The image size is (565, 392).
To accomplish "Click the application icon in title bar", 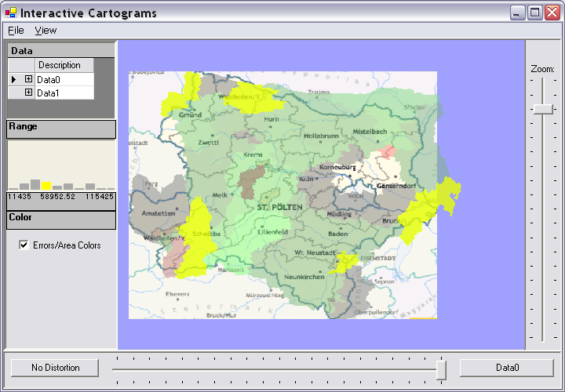I will click(10, 13).
